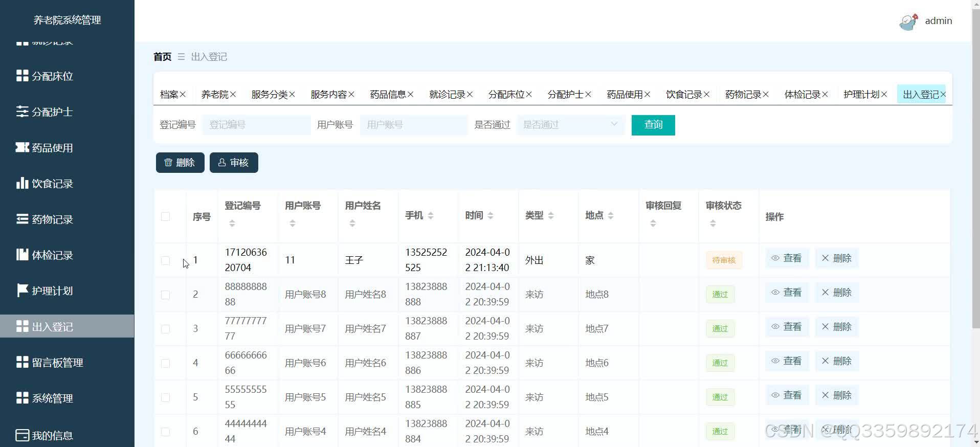Check the row 用户账号7 checkbox
Image resolution: width=980 pixels, height=447 pixels.
165,329
